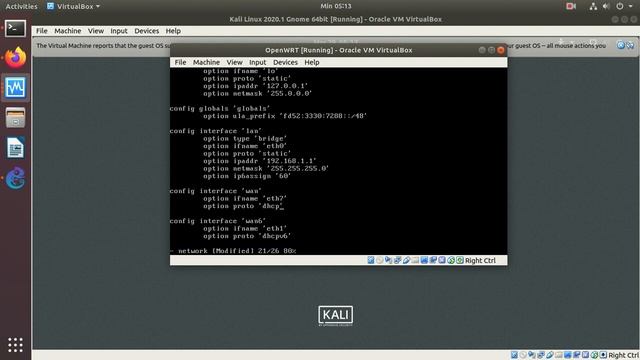The height and width of the screenshot is (360, 640).
Task: Launch Firefox from the Ubuntu dock
Action: (x=15, y=57)
